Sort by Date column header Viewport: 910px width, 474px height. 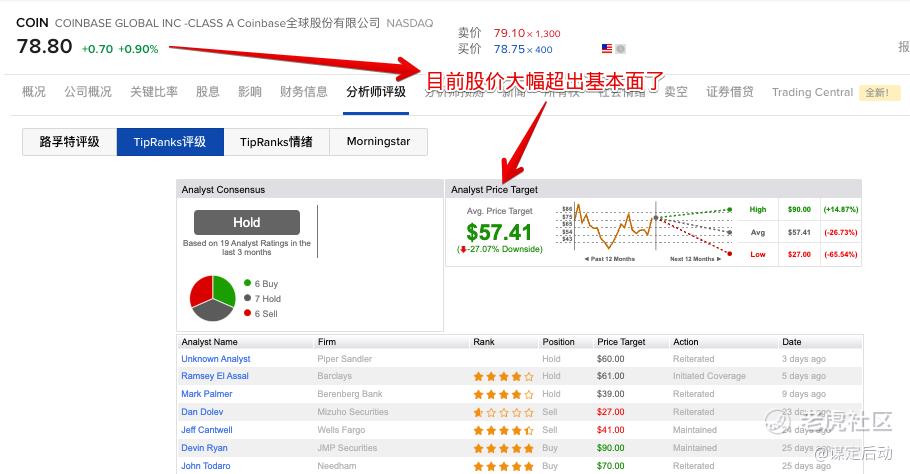click(792, 342)
